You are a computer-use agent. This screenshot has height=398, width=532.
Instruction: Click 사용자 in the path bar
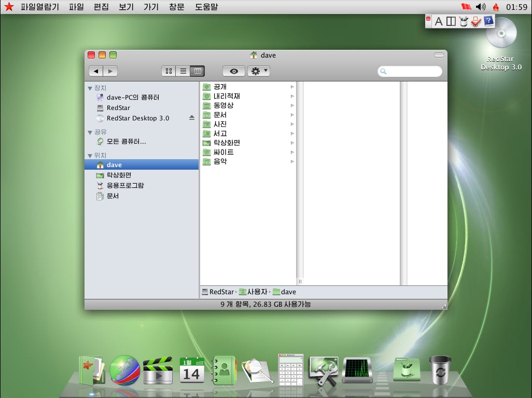point(253,292)
